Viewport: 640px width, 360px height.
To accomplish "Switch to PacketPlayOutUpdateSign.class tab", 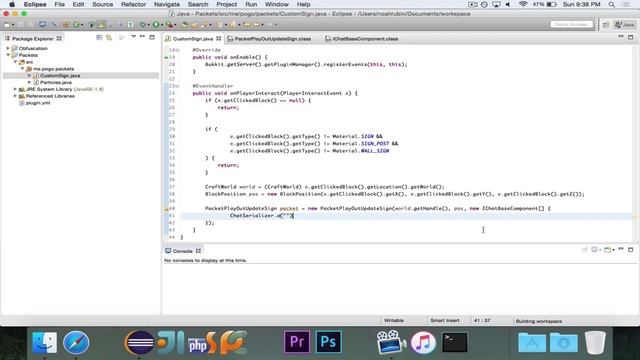I will tap(273, 39).
